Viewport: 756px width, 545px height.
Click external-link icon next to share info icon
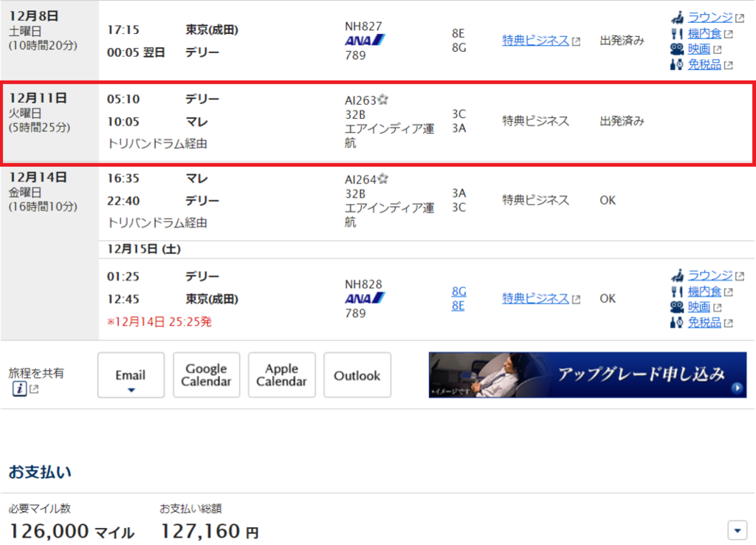[34, 388]
